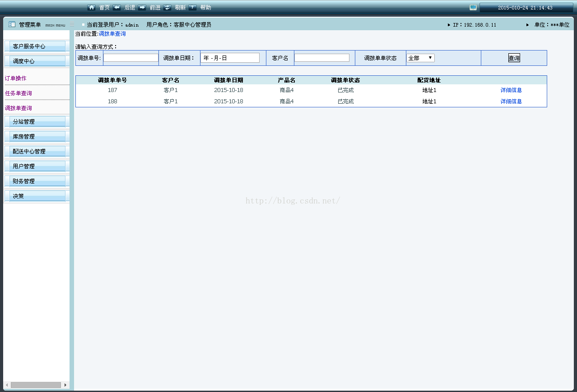
Task: Click the 客户名 column header in table
Action: pos(171,80)
